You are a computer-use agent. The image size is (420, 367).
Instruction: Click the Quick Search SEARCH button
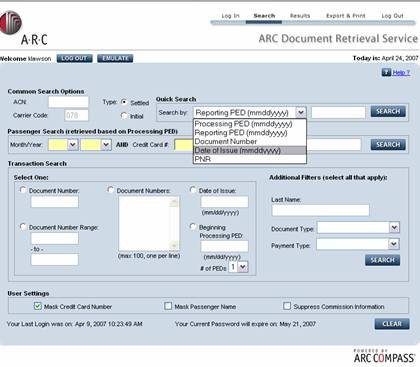(388, 111)
